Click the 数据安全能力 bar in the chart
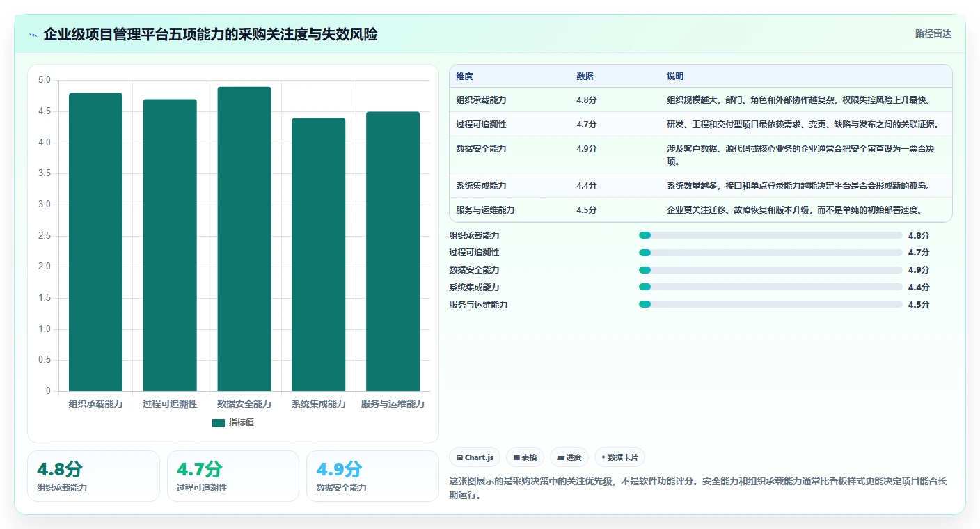 pos(244,239)
